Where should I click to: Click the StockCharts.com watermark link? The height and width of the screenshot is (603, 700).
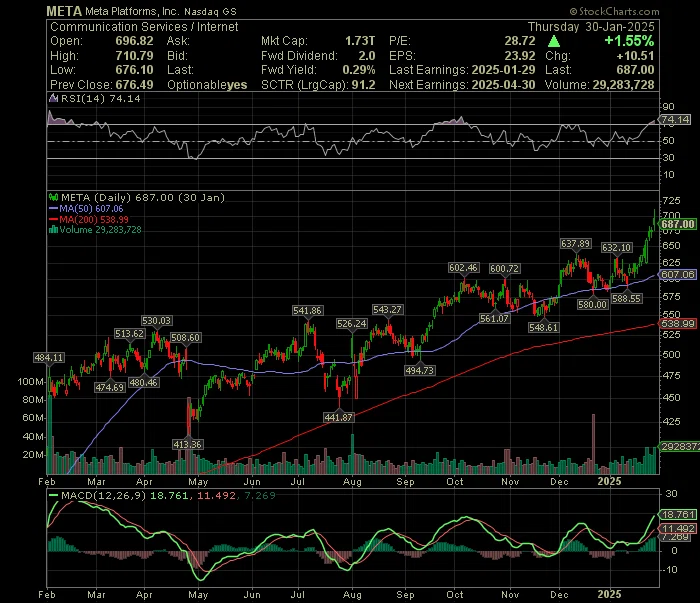point(614,11)
